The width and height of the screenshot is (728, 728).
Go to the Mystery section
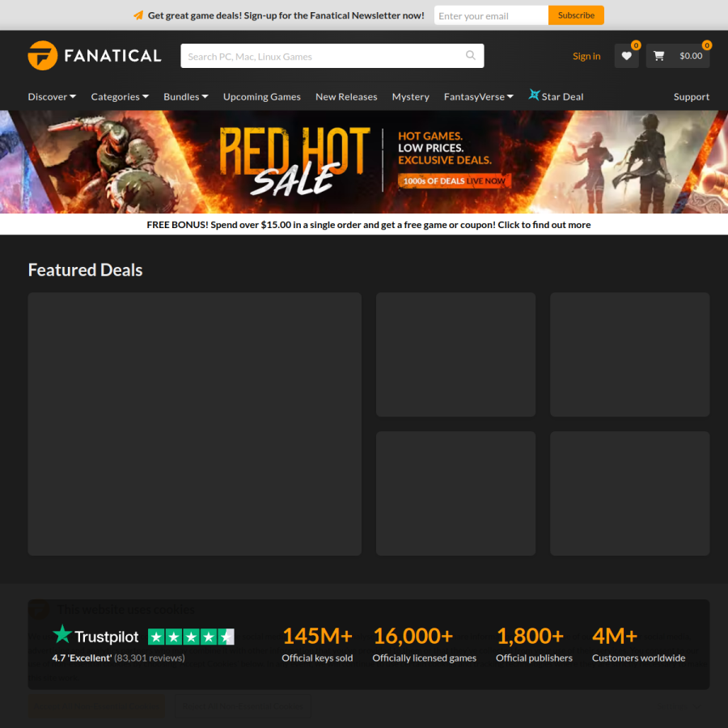[x=410, y=96]
